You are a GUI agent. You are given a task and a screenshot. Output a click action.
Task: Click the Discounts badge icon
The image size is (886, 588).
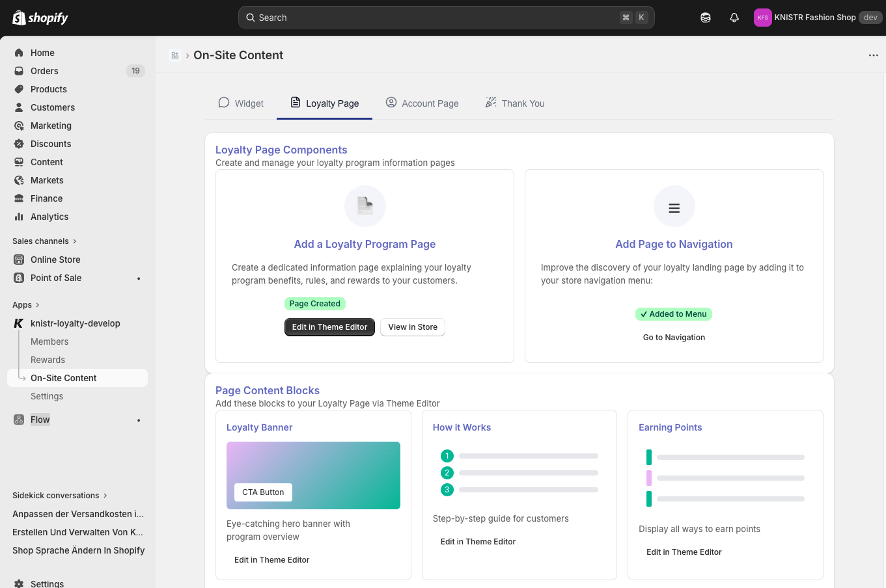[x=19, y=144]
